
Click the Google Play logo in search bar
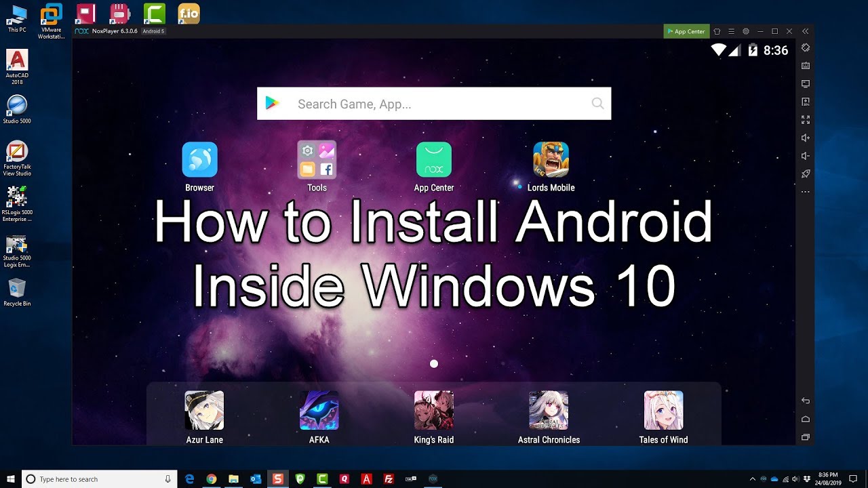[x=273, y=103]
